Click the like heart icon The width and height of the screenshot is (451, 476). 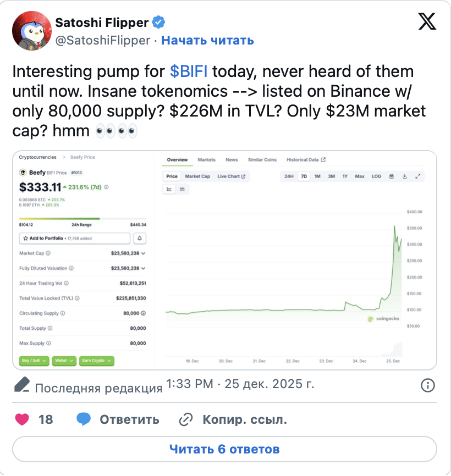(21, 420)
